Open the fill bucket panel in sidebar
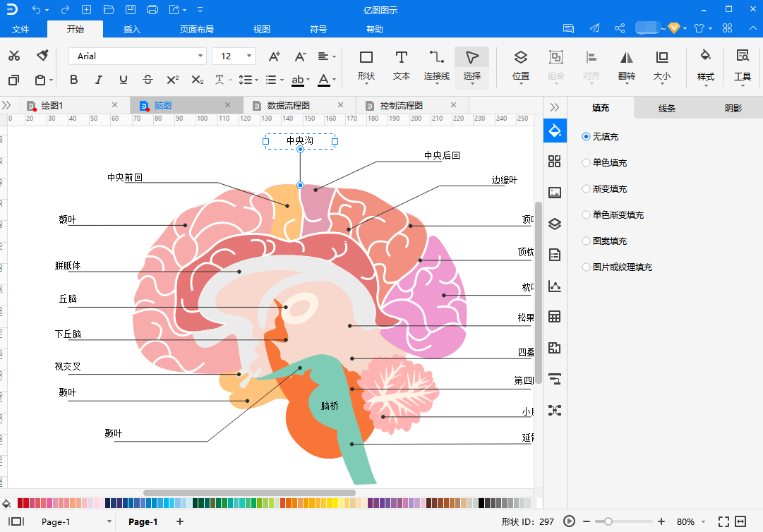Screen dimensions: 763x532 pos(555,131)
